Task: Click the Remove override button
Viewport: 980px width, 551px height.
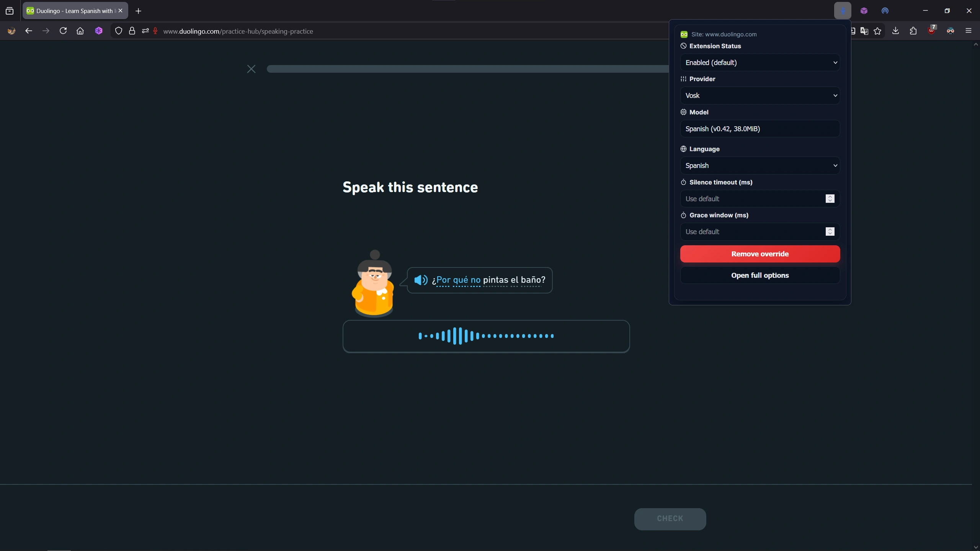Action: pyautogui.click(x=759, y=254)
